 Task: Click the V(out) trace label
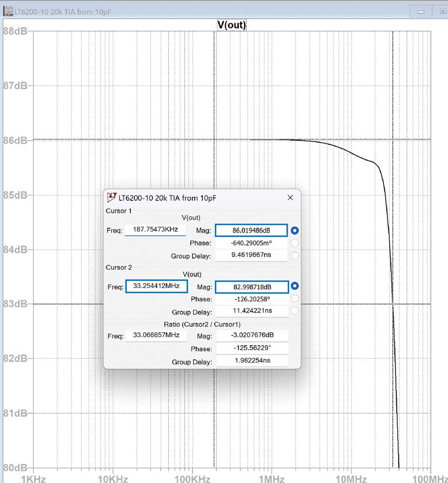(231, 25)
